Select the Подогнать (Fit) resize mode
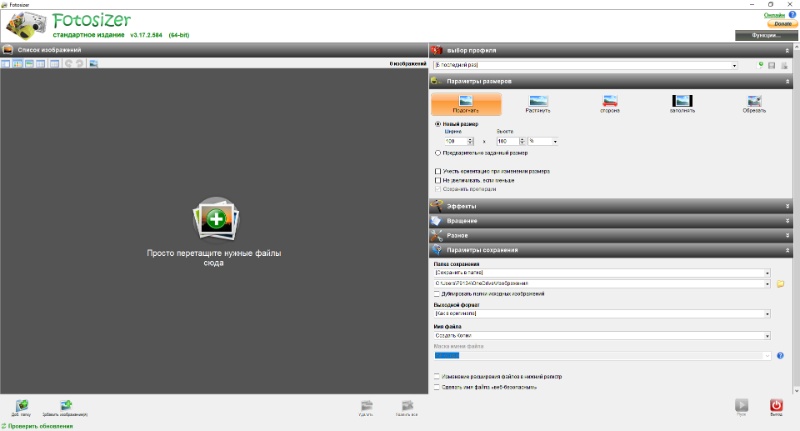The image size is (800, 431). [x=466, y=104]
